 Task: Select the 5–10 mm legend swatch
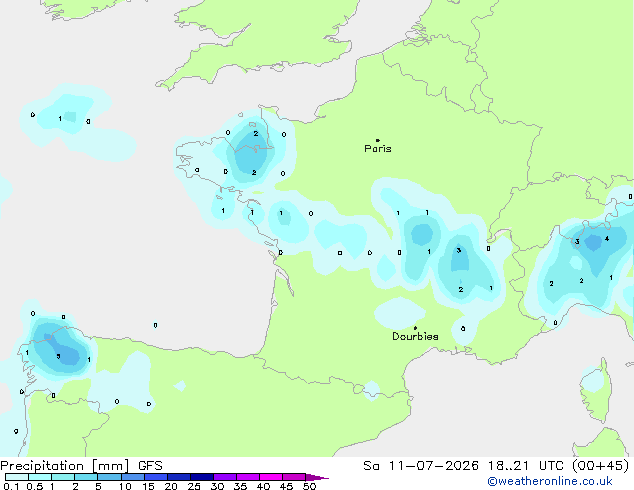[x=109, y=477]
